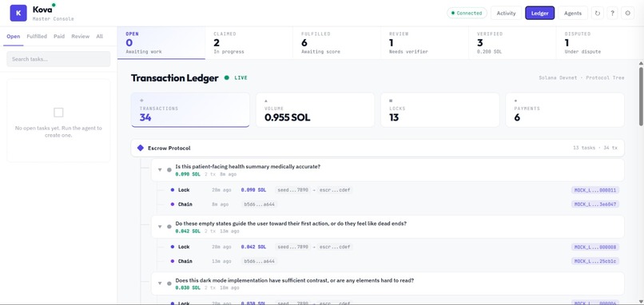Click b5d6...a644 address in the 8m ago row

pos(259,204)
